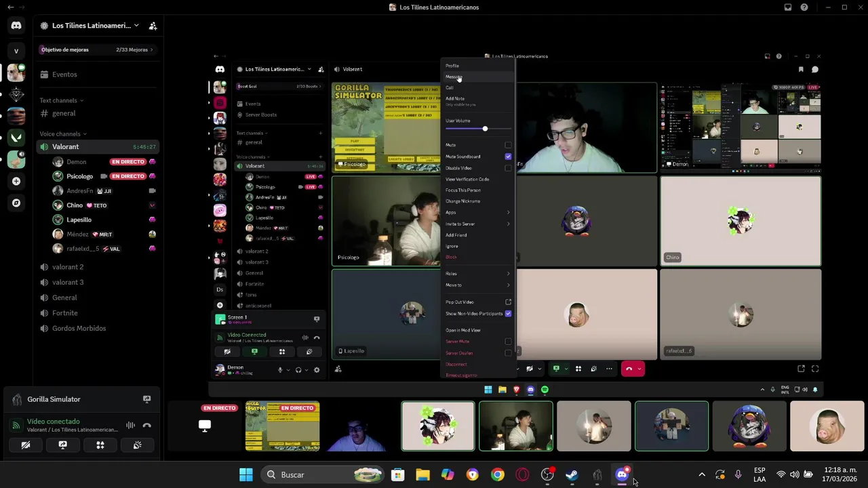Click Video conectado status text

53,422
